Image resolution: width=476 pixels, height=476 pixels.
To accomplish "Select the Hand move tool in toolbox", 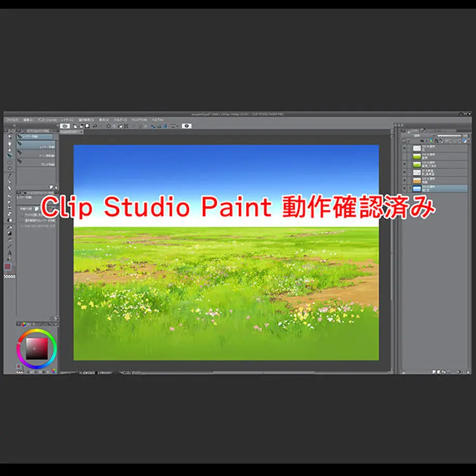I will pos(9,144).
